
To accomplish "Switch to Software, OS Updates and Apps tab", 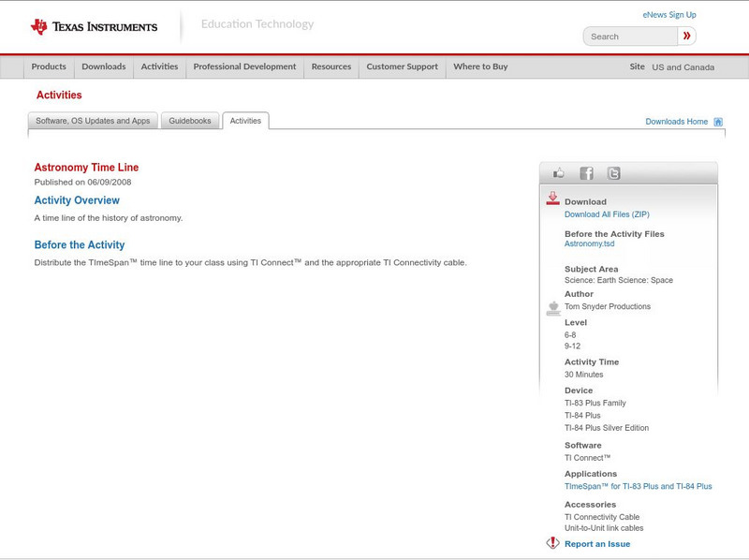I will (x=93, y=121).
